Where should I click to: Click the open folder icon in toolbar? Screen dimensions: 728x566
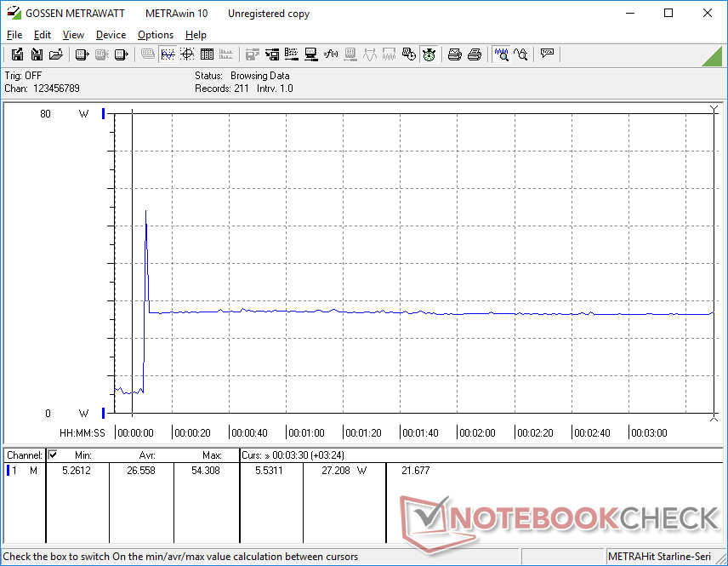pyautogui.click(x=56, y=54)
